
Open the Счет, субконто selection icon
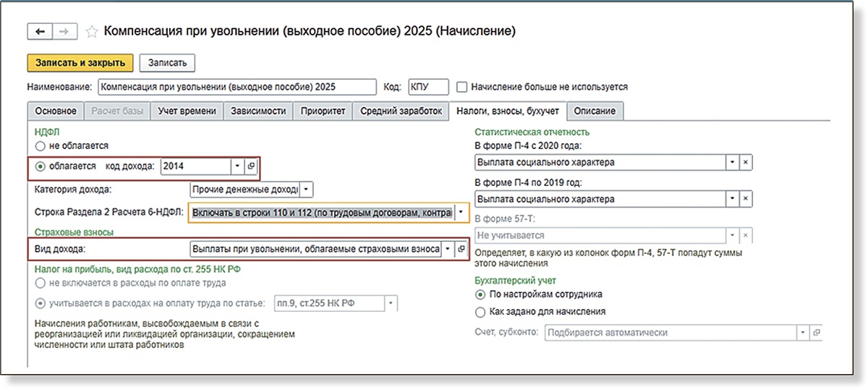pyautogui.click(x=817, y=333)
